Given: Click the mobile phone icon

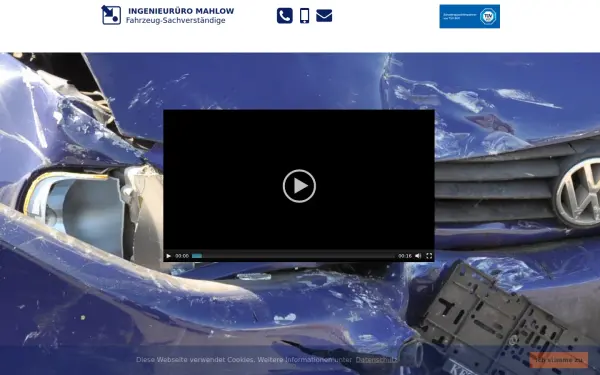Looking at the screenshot, I should pos(305,16).
